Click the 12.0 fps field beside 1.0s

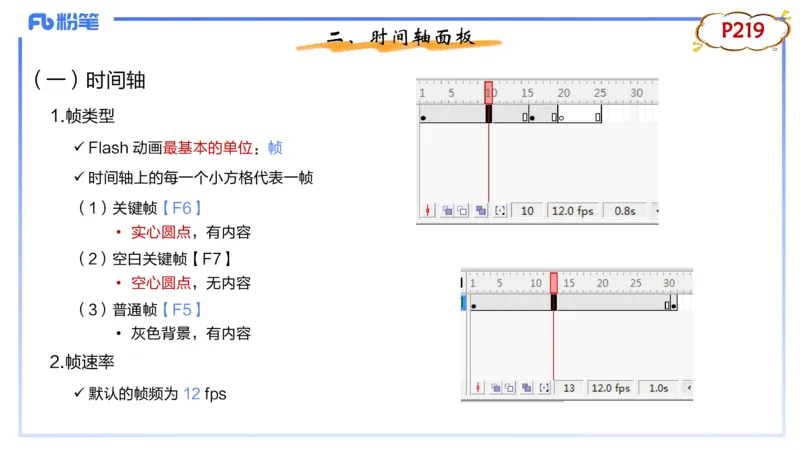click(611, 388)
